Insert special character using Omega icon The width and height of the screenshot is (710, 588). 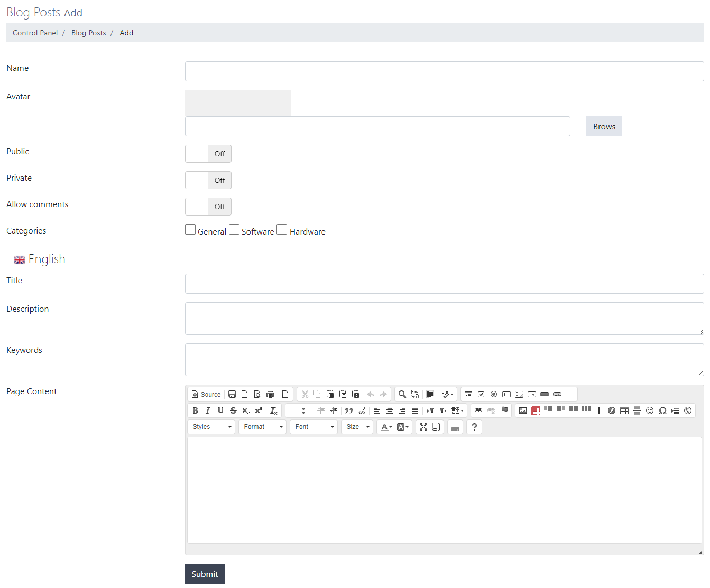tap(662, 410)
